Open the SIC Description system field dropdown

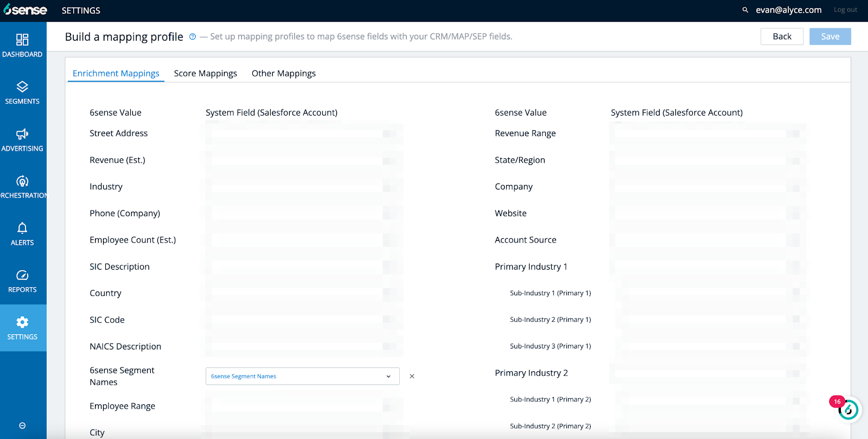tap(303, 266)
